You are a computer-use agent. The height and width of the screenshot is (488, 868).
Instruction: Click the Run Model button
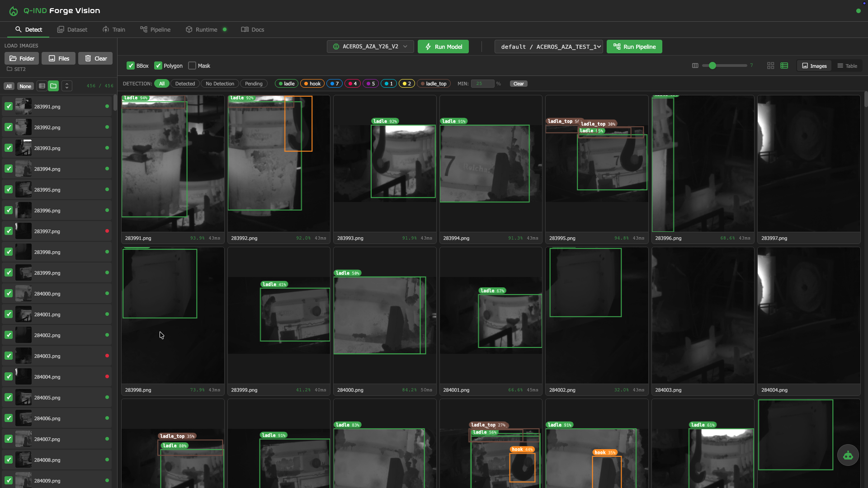(443, 47)
